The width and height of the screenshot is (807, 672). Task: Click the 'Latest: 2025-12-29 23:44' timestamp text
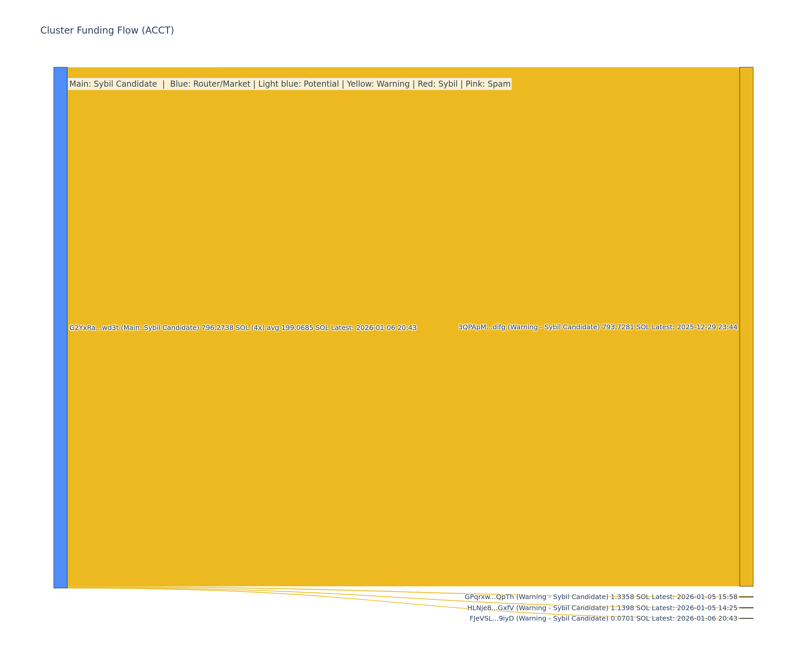point(695,327)
